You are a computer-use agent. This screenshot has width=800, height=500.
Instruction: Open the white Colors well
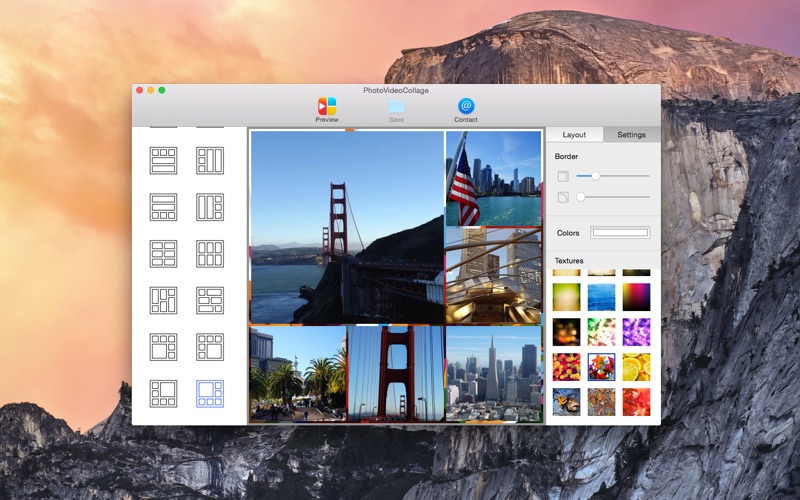620,233
